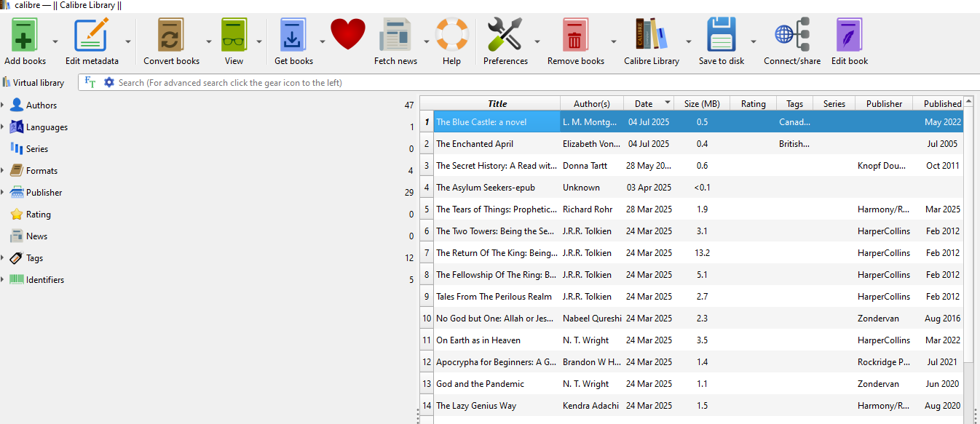Select The Lazy Genius Way title
Image resolution: width=980 pixels, height=424 pixels.
[476, 405]
